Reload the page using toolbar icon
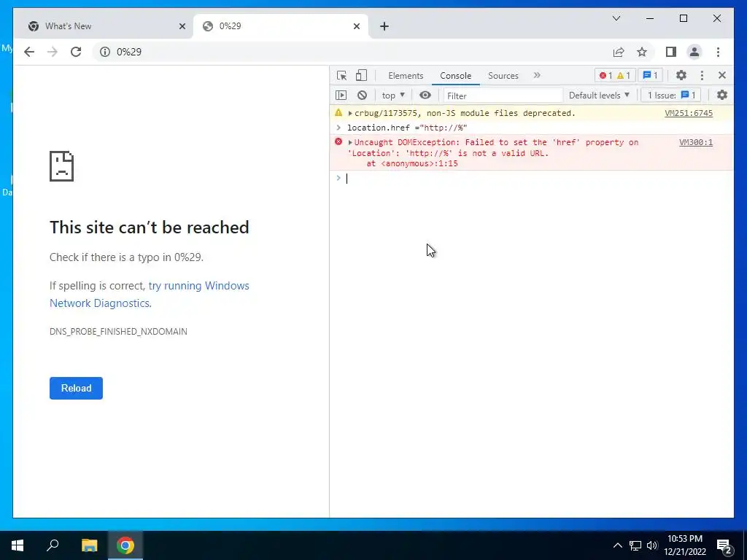This screenshot has height=560, width=747. tap(76, 52)
